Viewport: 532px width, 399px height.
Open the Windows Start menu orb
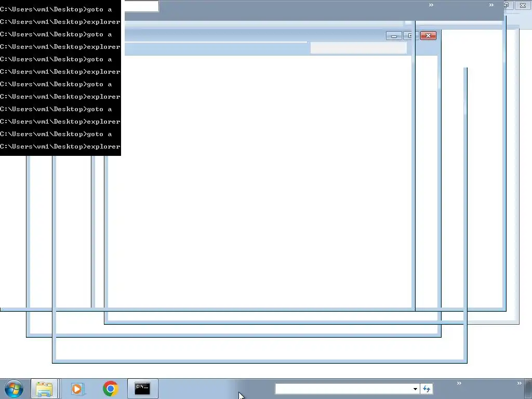coord(14,389)
